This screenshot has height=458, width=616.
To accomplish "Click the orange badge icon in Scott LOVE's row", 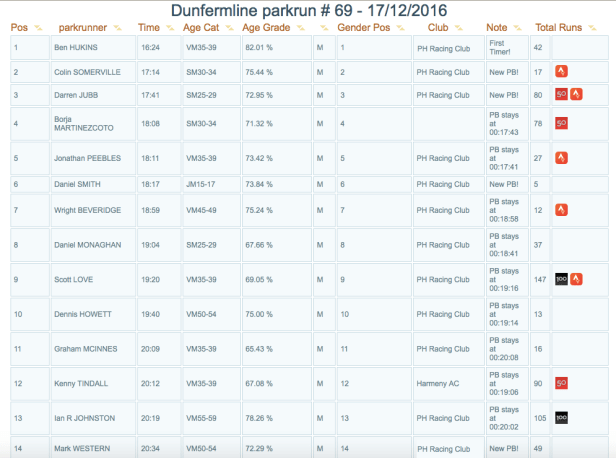I will pyautogui.click(x=576, y=279).
